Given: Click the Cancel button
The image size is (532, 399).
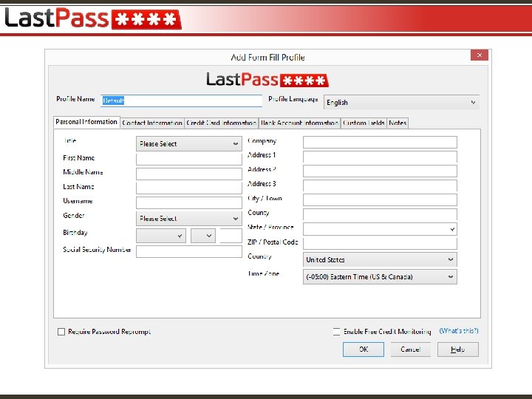Looking at the screenshot, I should [411, 349].
